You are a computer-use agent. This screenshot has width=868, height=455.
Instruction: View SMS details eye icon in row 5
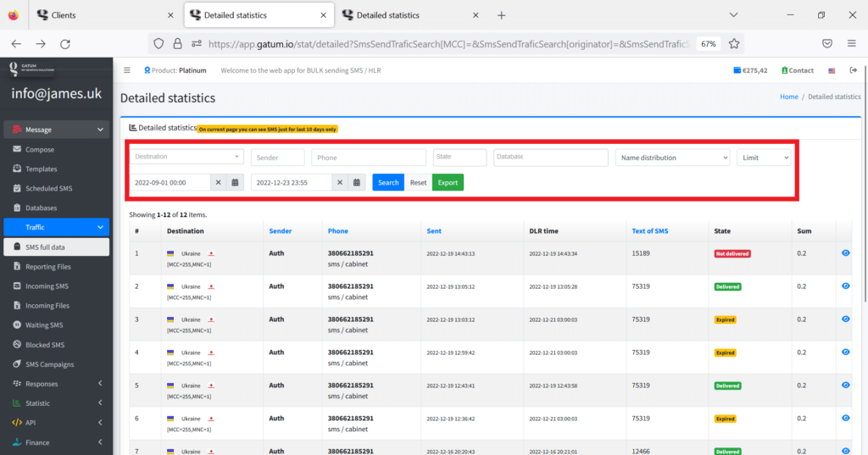(x=845, y=386)
